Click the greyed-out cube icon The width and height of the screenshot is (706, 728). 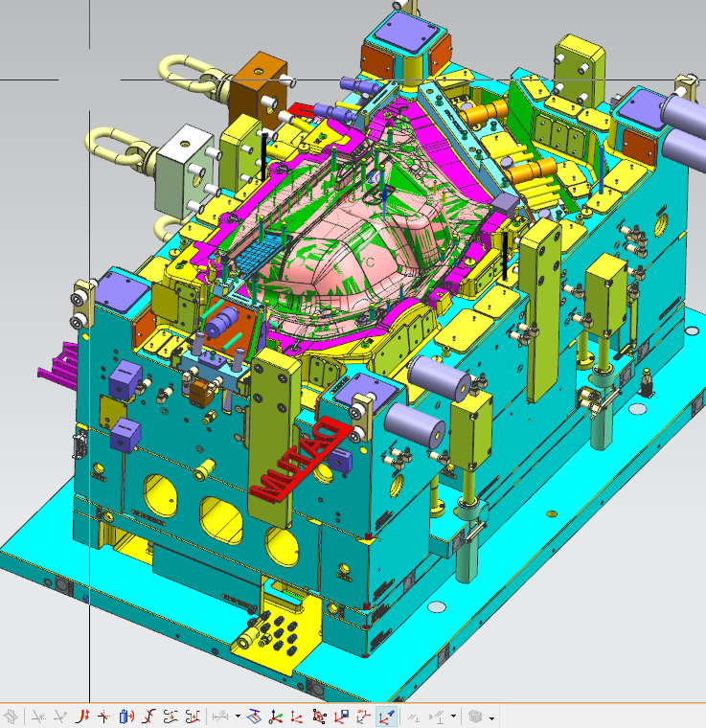(474, 717)
